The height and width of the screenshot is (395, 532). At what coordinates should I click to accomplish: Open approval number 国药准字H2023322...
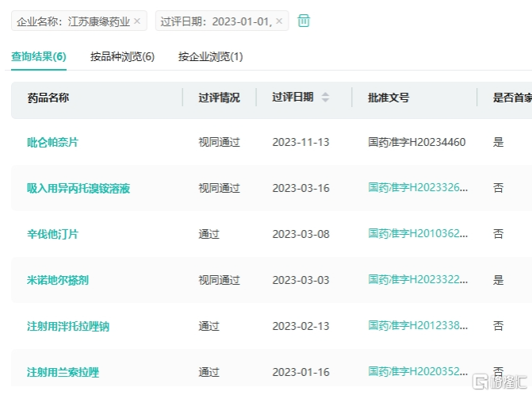click(x=418, y=280)
